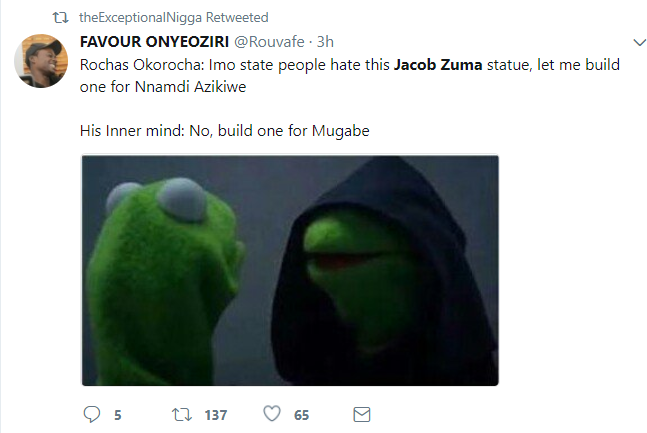Click the retweet icon beside 'theExceptionalNigga Retweeted'

(x=60, y=18)
